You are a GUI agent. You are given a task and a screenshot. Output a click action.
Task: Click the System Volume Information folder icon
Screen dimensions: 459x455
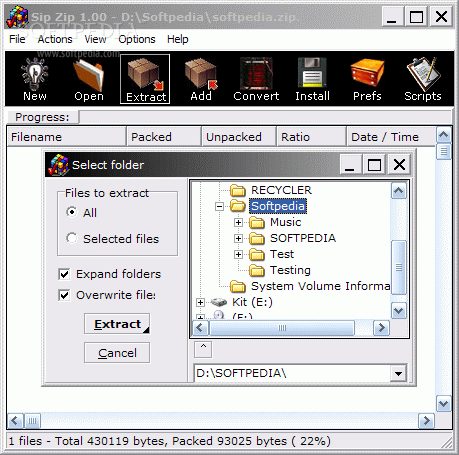pos(238,286)
